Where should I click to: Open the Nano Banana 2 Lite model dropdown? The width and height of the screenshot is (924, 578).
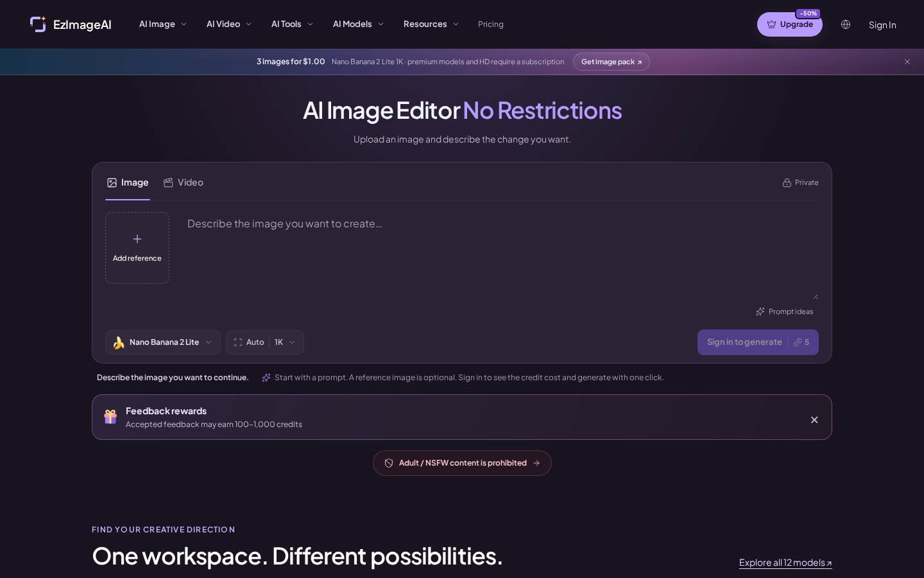(x=163, y=342)
